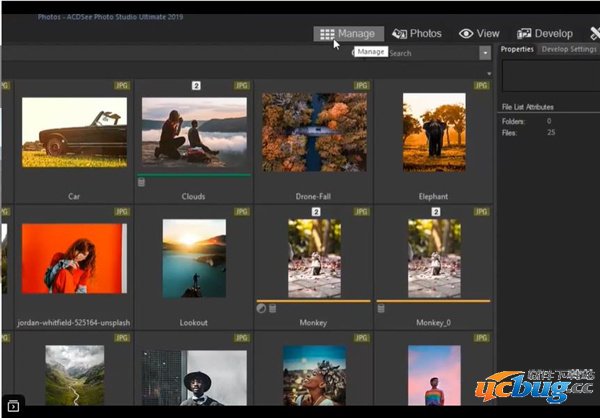
Task: Click the database icon under Monkey_0 thumbnail
Action: 381,308
